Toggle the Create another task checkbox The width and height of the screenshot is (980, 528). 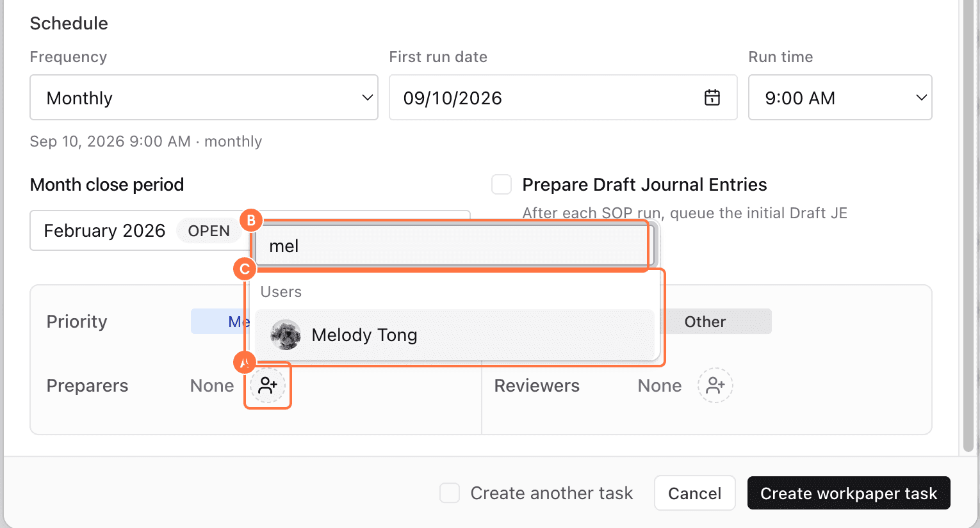tap(450, 493)
